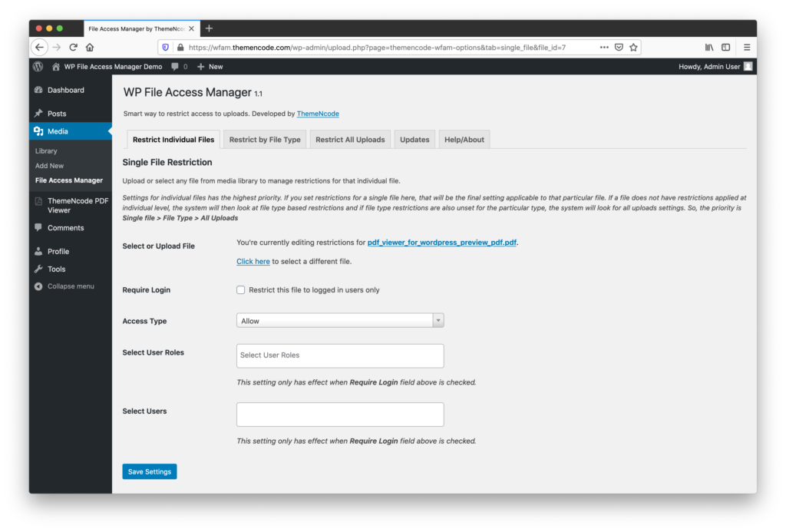Image resolution: width=786 pixels, height=532 pixels.
Task: Open site home icon in admin bar
Action: (55, 66)
